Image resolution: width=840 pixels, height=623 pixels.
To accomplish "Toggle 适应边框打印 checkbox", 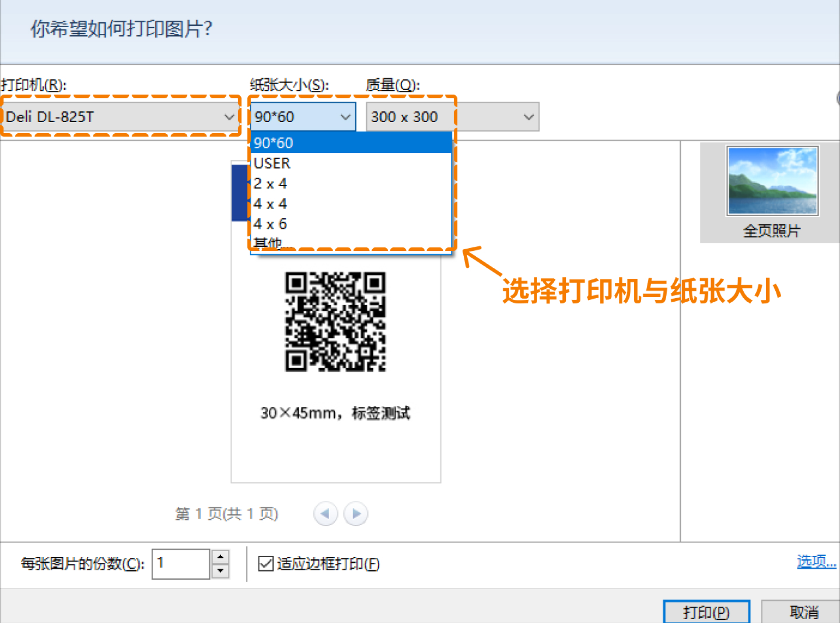I will (266, 564).
